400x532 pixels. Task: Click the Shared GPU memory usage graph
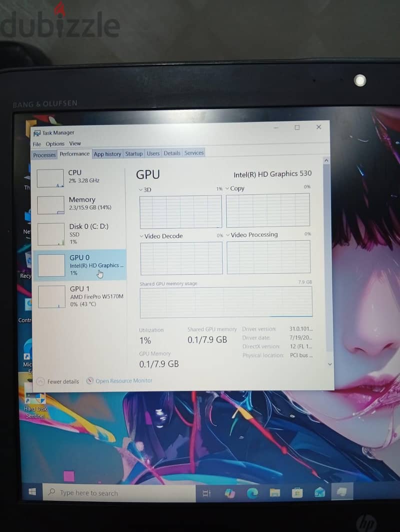(226, 302)
